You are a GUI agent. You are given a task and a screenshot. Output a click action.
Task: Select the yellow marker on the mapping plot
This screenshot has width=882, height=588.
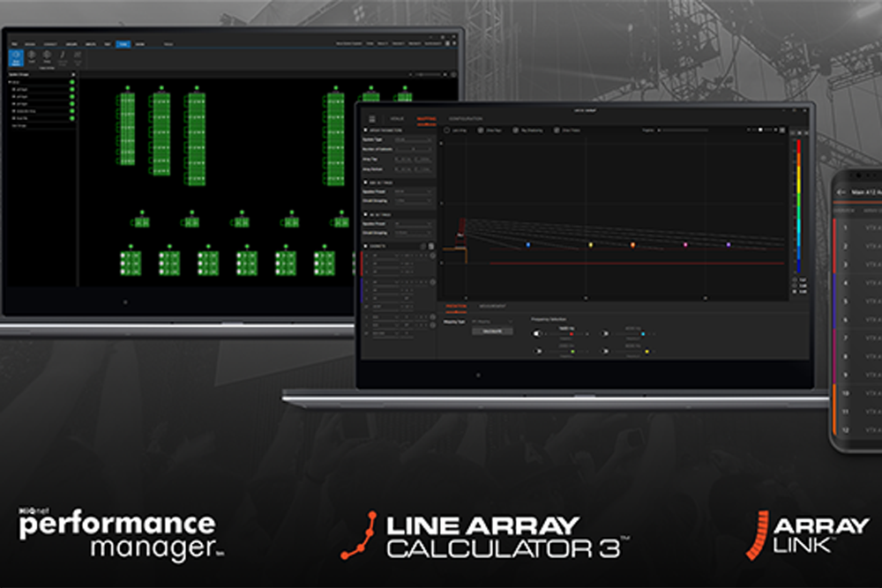click(591, 244)
